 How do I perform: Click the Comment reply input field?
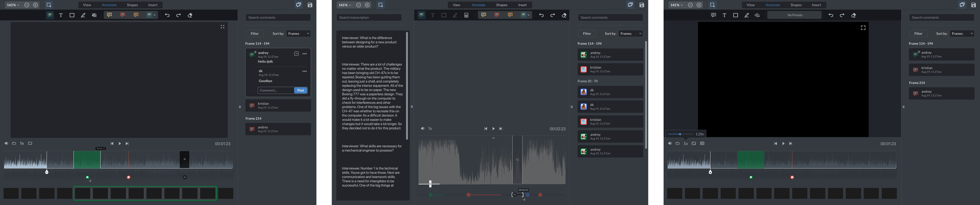pyautogui.click(x=276, y=90)
